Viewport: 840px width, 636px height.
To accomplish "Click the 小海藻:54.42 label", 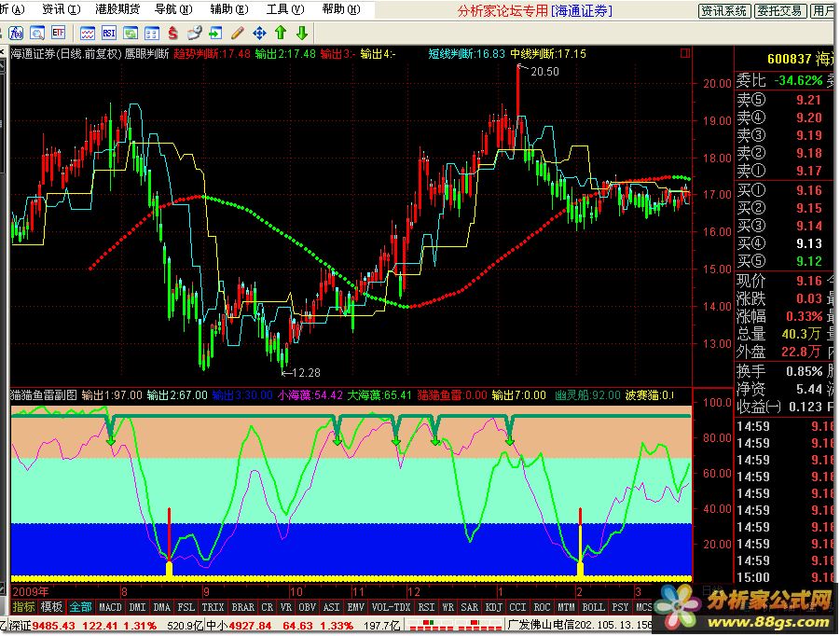I will pyautogui.click(x=310, y=395).
